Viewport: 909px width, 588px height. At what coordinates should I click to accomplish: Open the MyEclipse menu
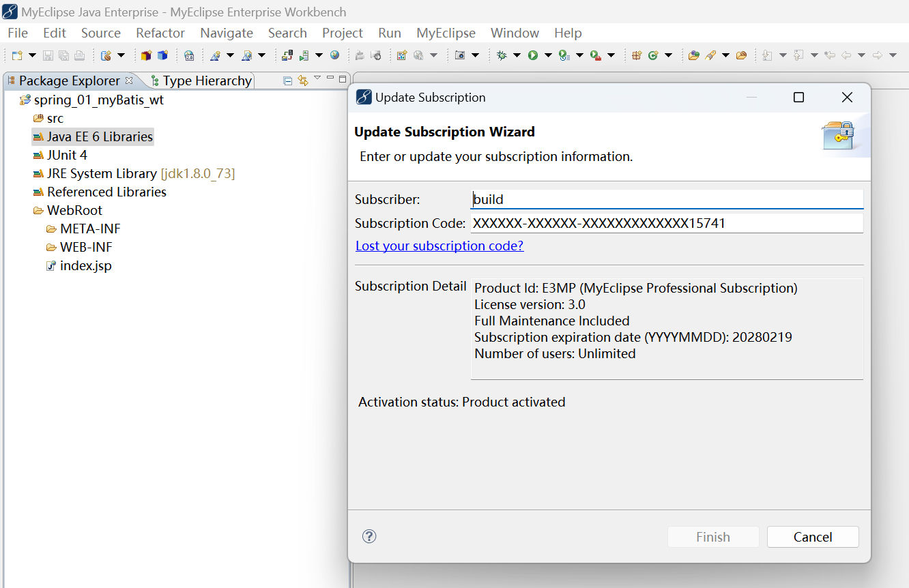pyautogui.click(x=446, y=33)
